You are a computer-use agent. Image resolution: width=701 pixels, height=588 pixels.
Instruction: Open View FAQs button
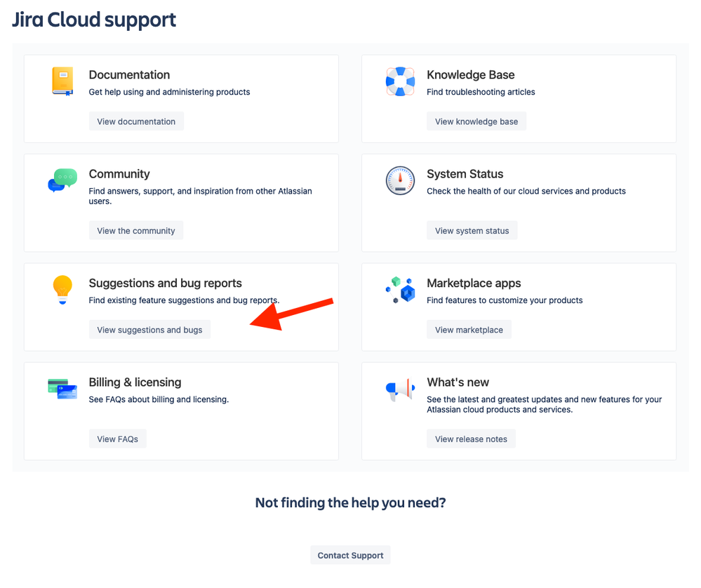118,439
